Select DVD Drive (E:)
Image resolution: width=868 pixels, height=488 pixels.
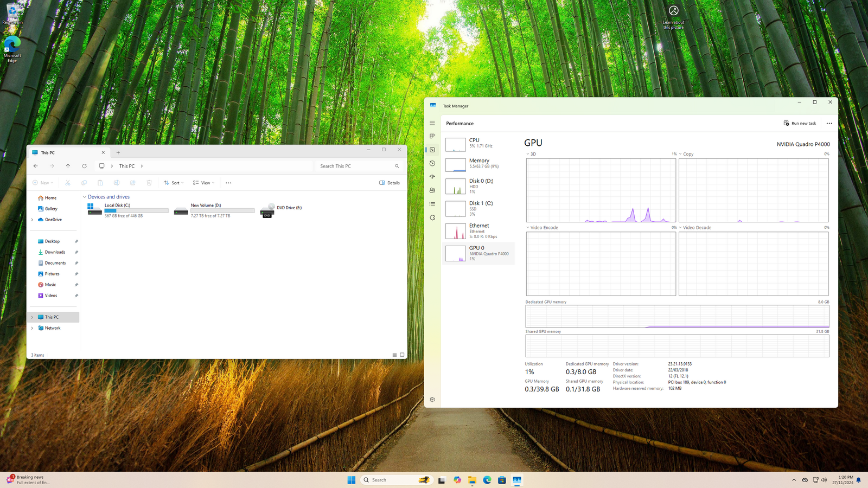tap(282, 210)
